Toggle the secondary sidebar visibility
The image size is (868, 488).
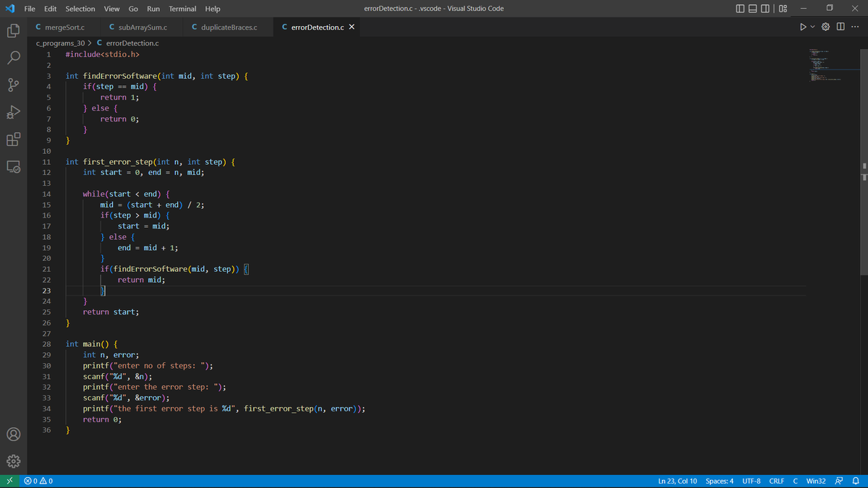(x=765, y=8)
